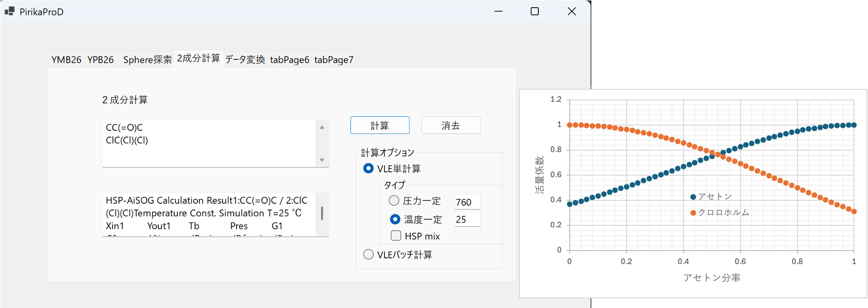Open the Sphere探索 tab
The height and width of the screenshot is (308, 868).
(x=147, y=60)
